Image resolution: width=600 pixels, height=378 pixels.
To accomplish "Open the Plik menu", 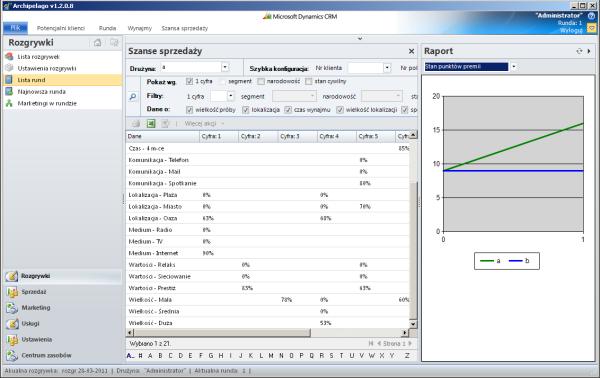I will tap(15, 28).
